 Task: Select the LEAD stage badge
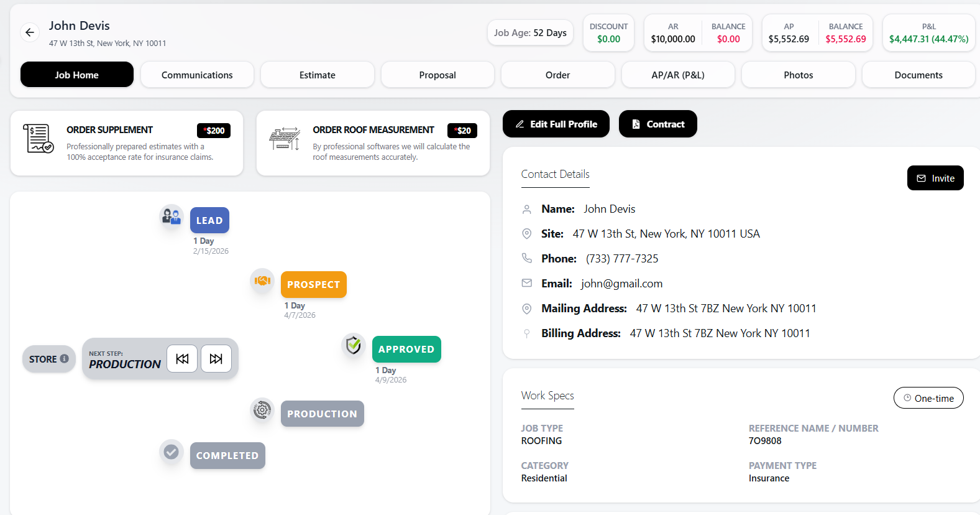(209, 220)
